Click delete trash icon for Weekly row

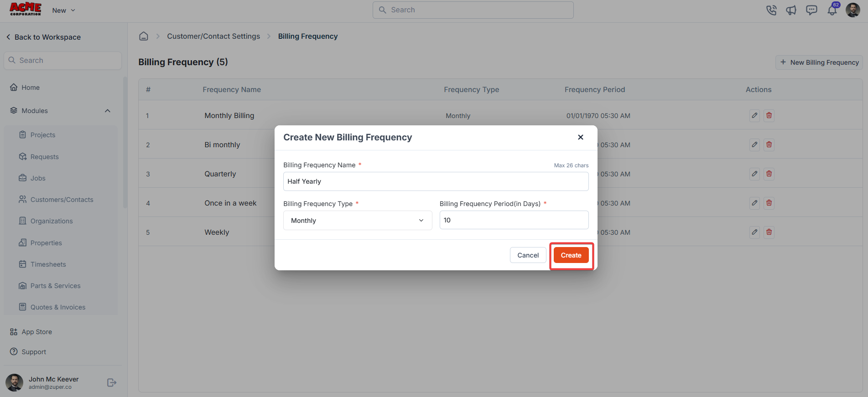point(769,232)
